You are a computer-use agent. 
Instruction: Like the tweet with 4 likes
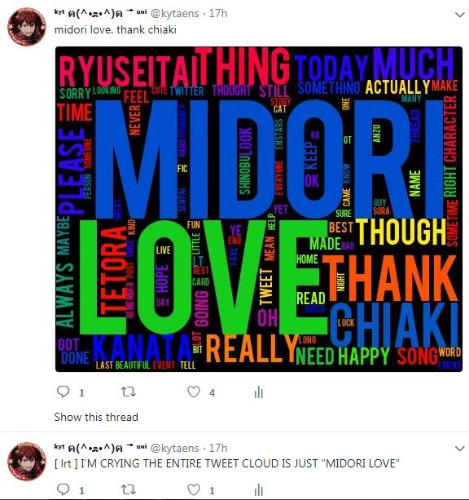point(194,392)
